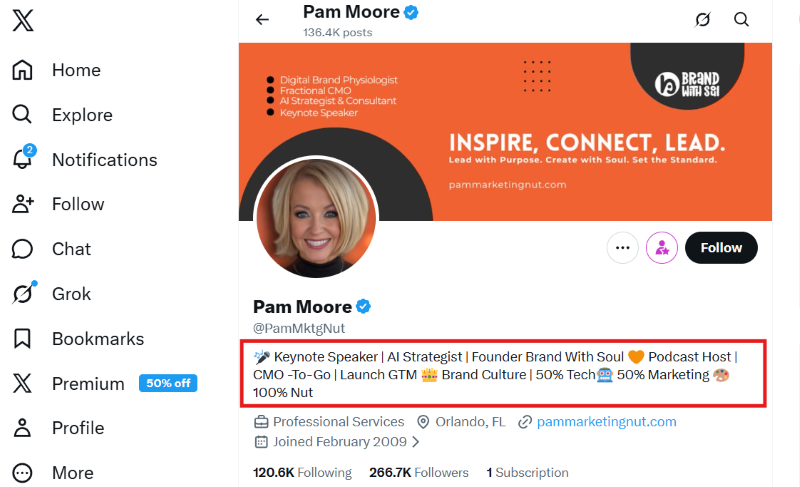Click the Premium 50% off badge
Viewport: 800px width, 487px height.
tap(168, 383)
